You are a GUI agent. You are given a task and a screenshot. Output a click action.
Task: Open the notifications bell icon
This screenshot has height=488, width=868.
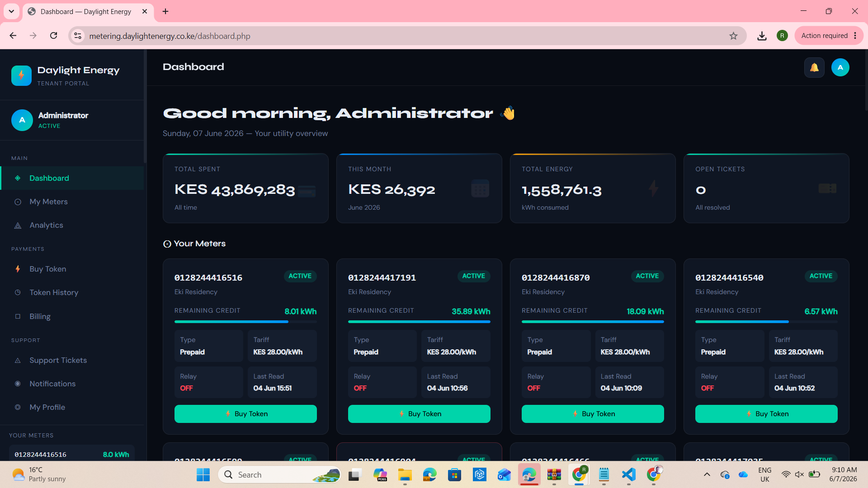(x=814, y=67)
